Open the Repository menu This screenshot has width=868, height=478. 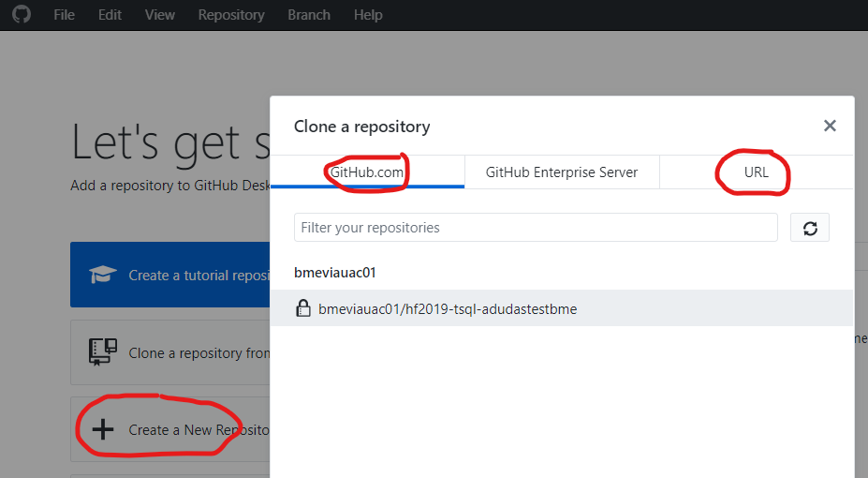tap(231, 15)
